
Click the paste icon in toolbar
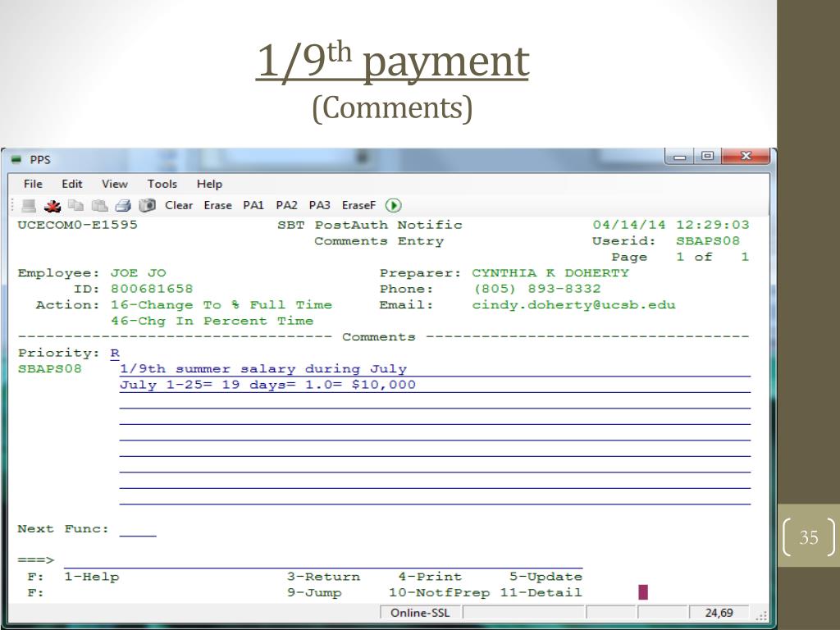tap(99, 205)
